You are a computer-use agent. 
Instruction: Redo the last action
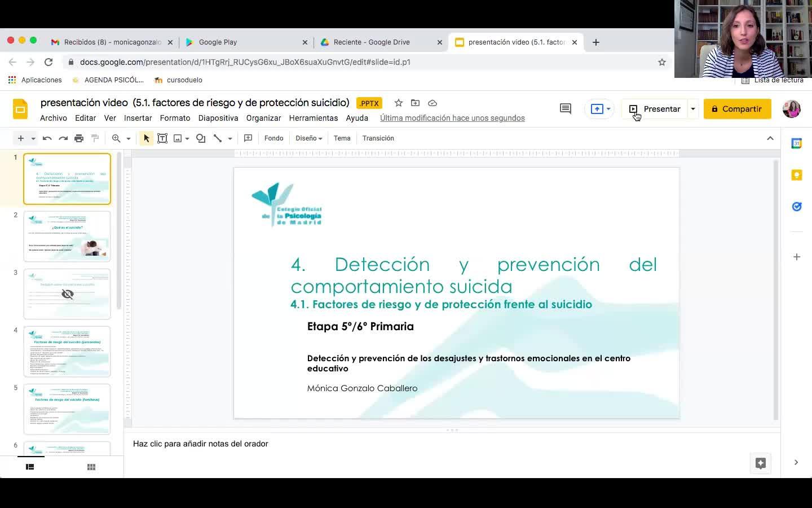click(63, 138)
